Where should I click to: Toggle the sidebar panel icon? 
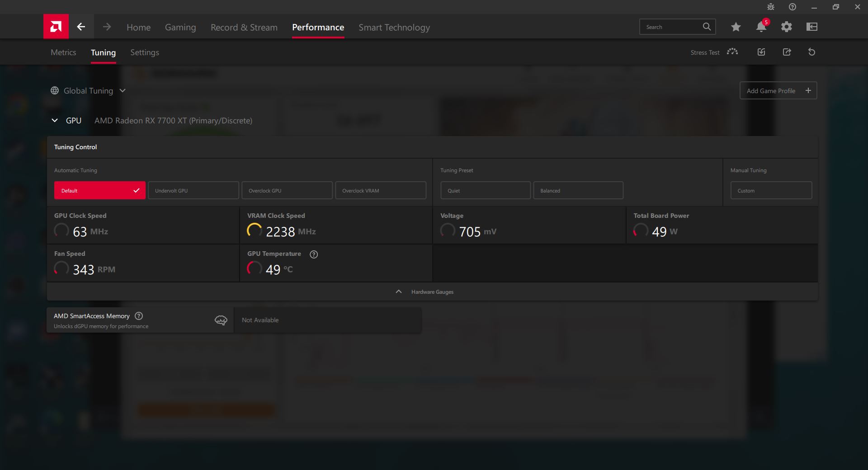(812, 27)
